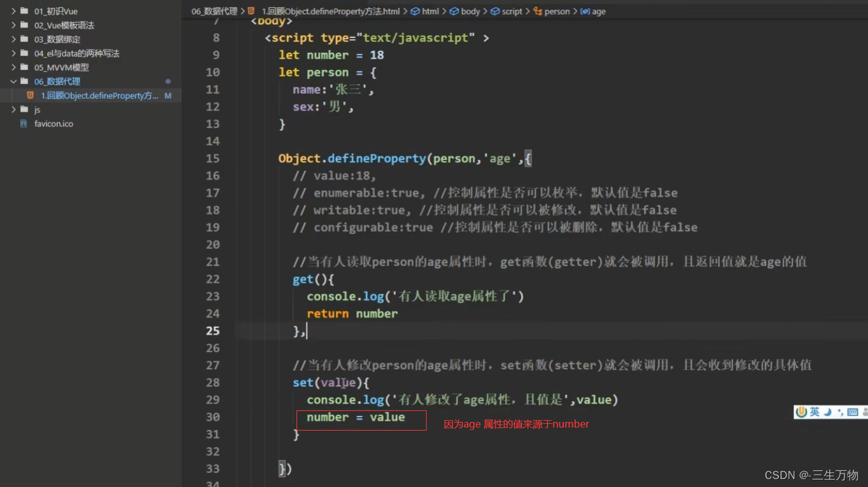The image size is (868, 487).
Task: Click the getter explanation comment on line 21
Action: 549,262
